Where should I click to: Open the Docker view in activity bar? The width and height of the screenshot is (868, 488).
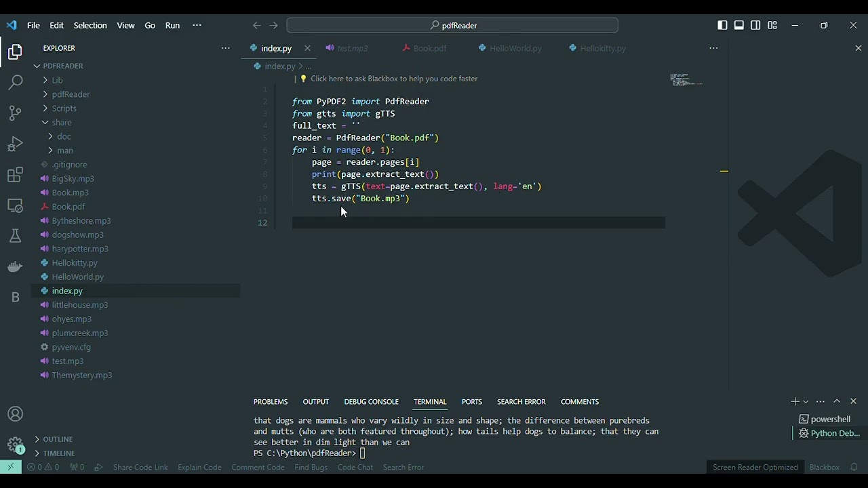click(15, 266)
